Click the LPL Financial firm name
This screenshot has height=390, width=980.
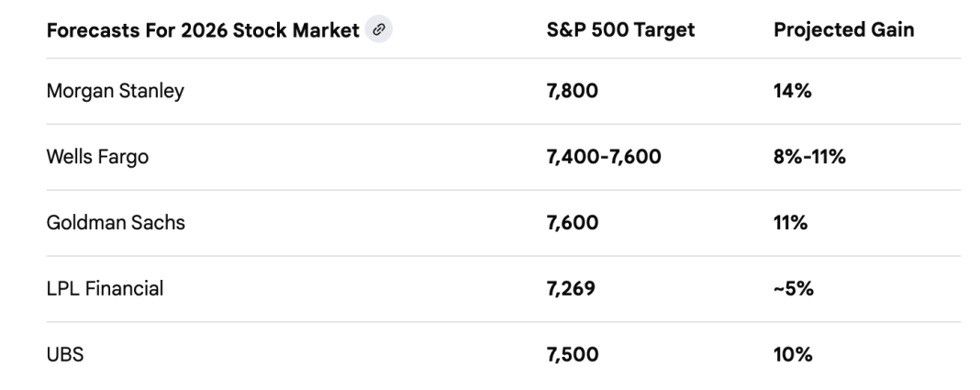pyautogui.click(x=105, y=289)
